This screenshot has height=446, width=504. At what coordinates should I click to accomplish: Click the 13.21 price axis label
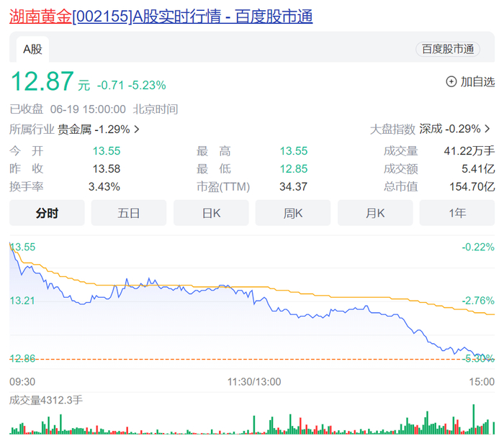click(x=22, y=301)
